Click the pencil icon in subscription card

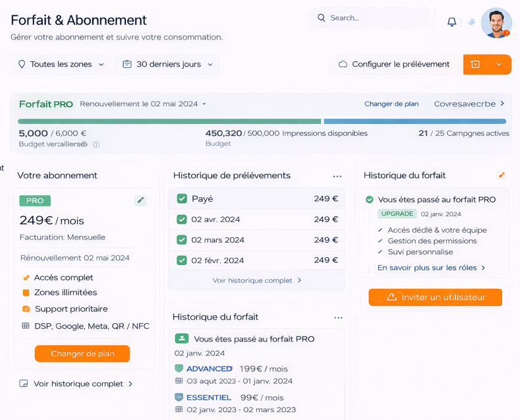tap(140, 200)
